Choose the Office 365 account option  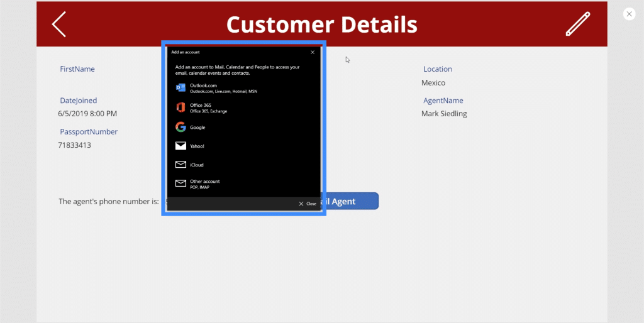pyautogui.click(x=243, y=107)
